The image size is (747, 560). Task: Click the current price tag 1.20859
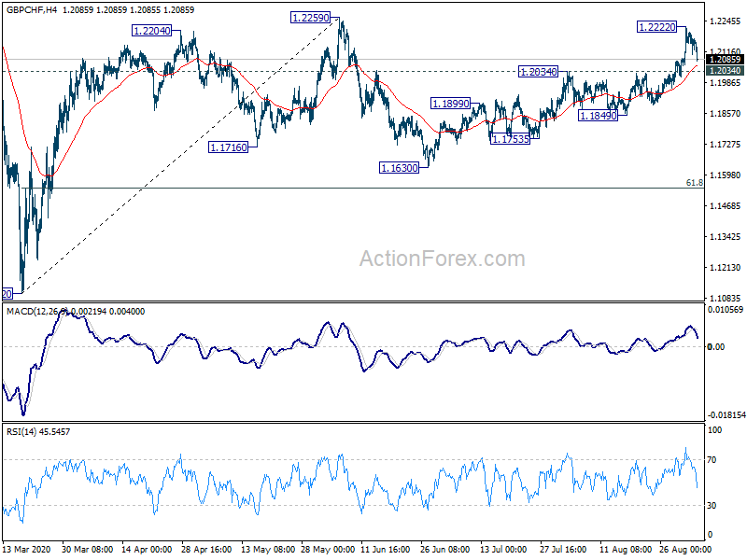coord(726,60)
